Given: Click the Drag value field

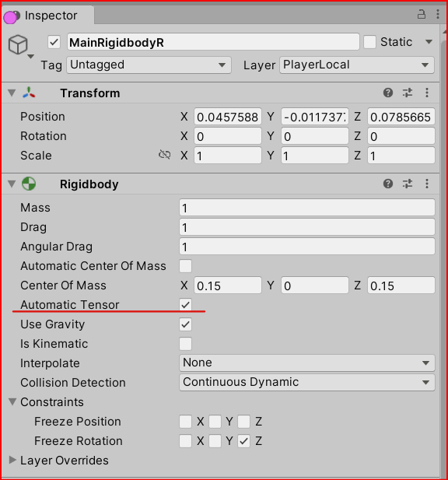Looking at the screenshot, I should (x=307, y=227).
